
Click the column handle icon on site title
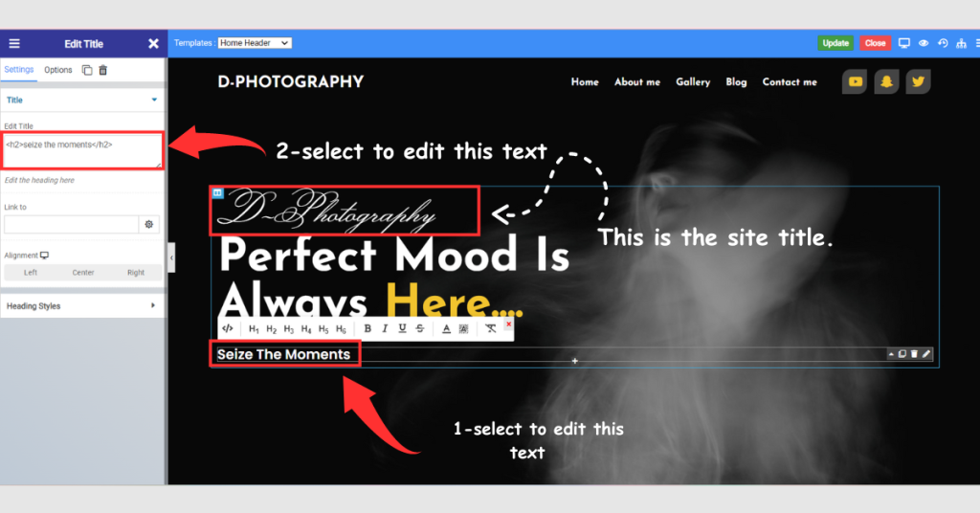click(x=217, y=193)
